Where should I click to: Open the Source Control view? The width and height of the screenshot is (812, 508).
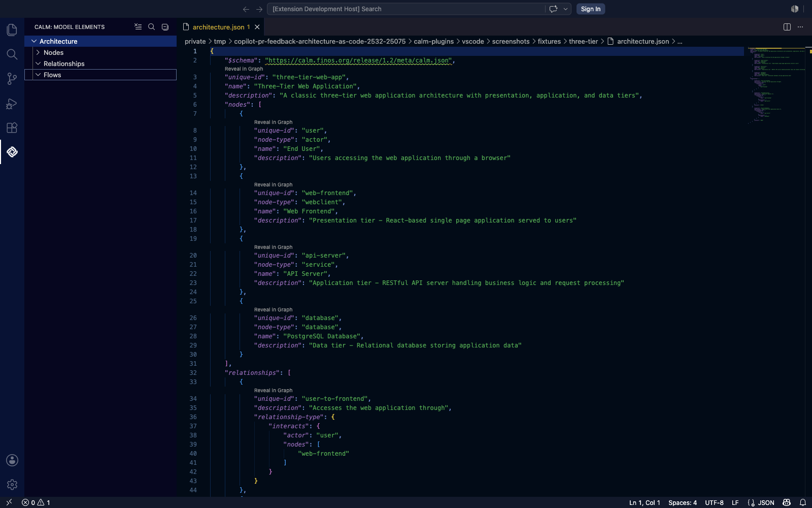click(x=12, y=79)
